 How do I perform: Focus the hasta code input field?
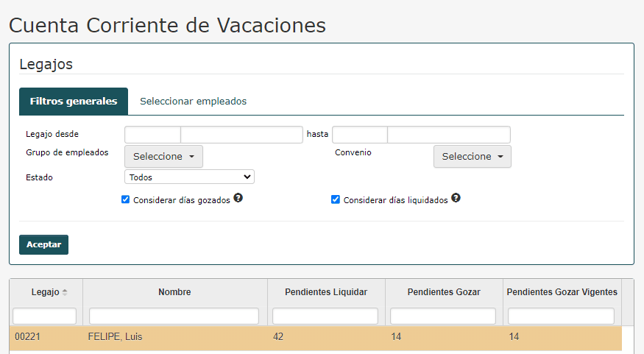tap(360, 135)
